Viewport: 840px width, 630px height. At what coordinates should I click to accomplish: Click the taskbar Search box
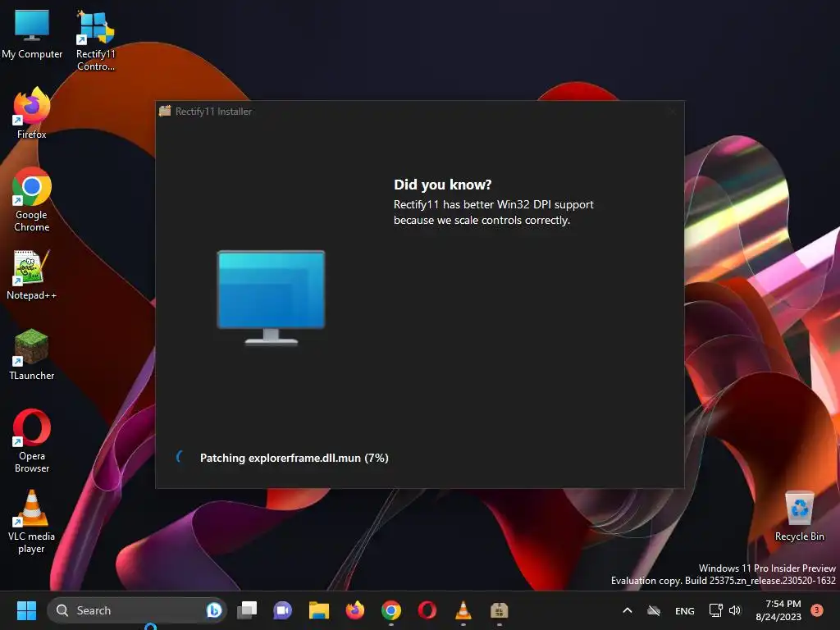(137, 610)
